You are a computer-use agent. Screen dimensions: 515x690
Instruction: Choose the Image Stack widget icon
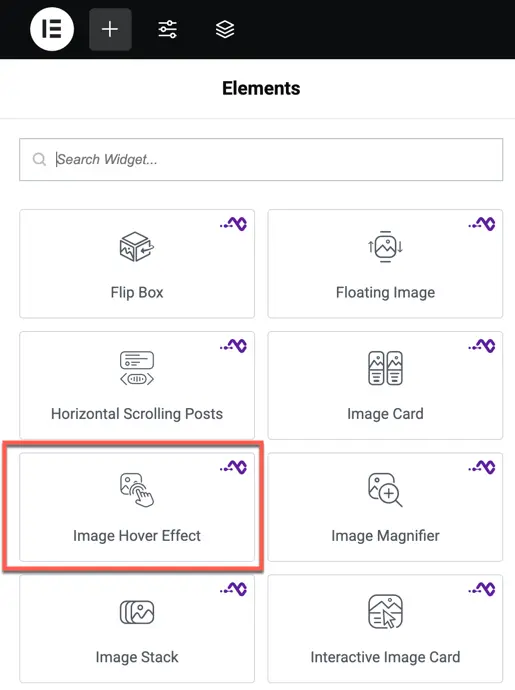[137, 612]
